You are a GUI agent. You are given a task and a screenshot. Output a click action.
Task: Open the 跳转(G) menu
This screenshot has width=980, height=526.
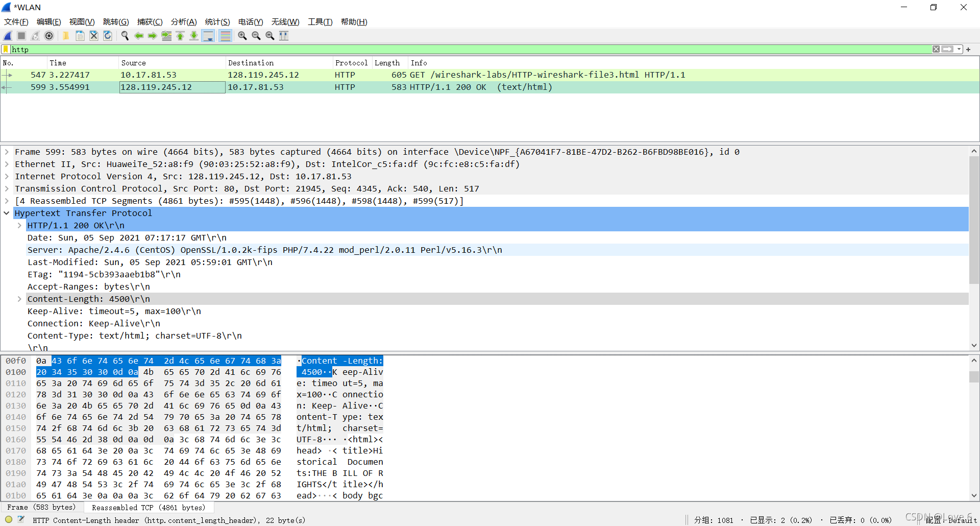[116, 22]
